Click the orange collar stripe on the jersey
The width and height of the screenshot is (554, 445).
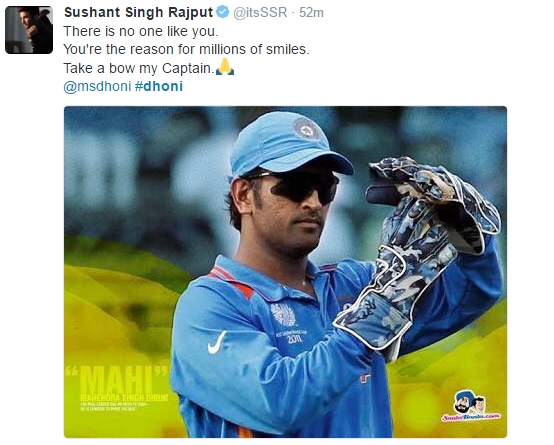tap(230, 282)
